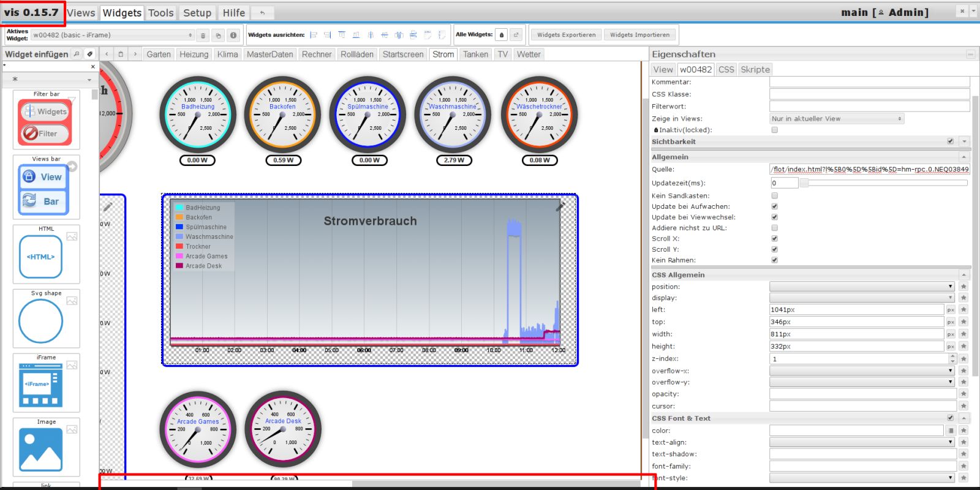
Task: Click the tag icon beside Widget einfügen
Action: click(x=89, y=54)
